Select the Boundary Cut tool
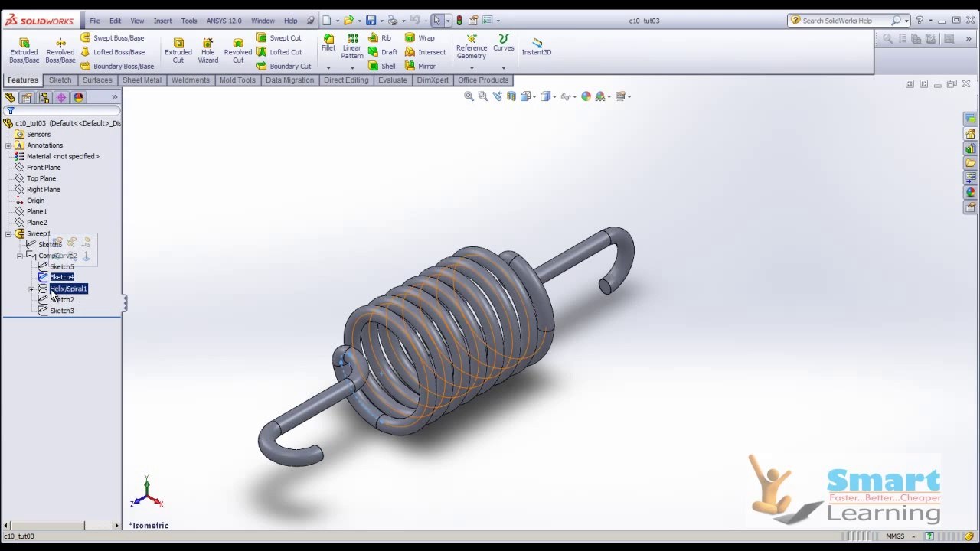 [x=283, y=66]
